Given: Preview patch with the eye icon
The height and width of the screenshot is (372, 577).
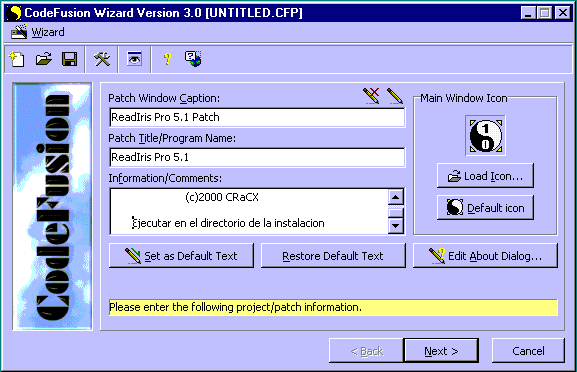Looking at the screenshot, I should 134,59.
